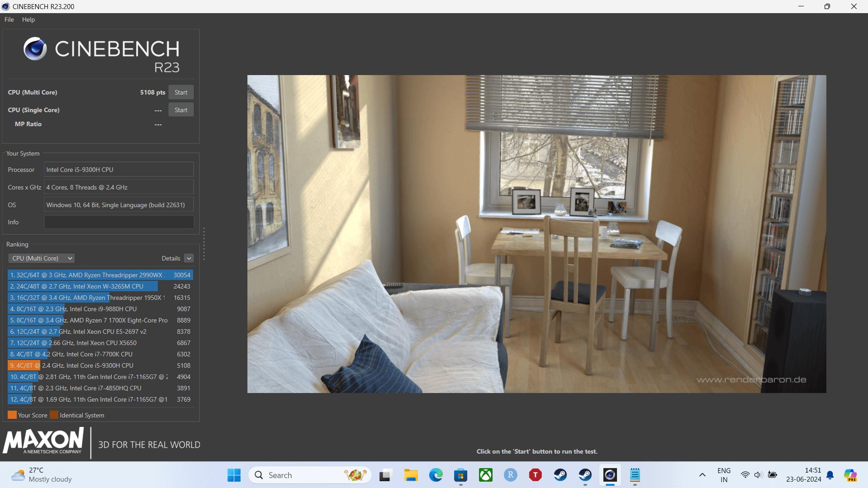Viewport: 868px width, 488px height.
Task: Click the panel splitter handle dots
Action: 204,244
